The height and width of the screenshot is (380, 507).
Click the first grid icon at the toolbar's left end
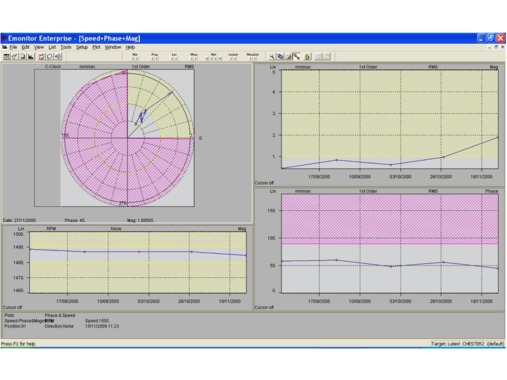(x=6, y=57)
